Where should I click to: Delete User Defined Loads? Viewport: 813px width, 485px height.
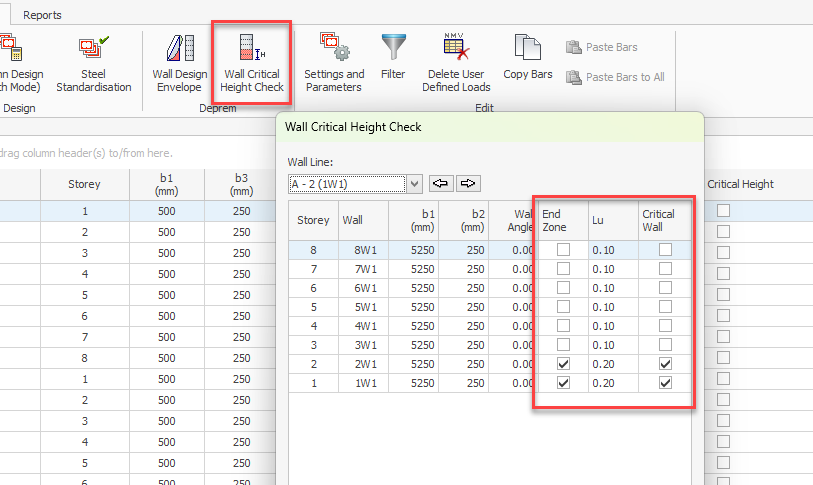(456, 64)
